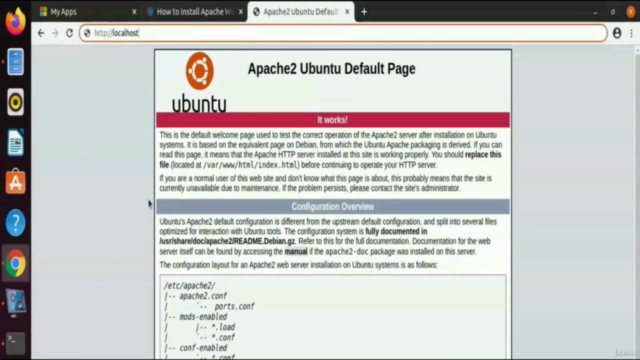This screenshot has width=640, height=360.
Task: Click the '/etc/apache2/' line in layout box
Action: 189,285
